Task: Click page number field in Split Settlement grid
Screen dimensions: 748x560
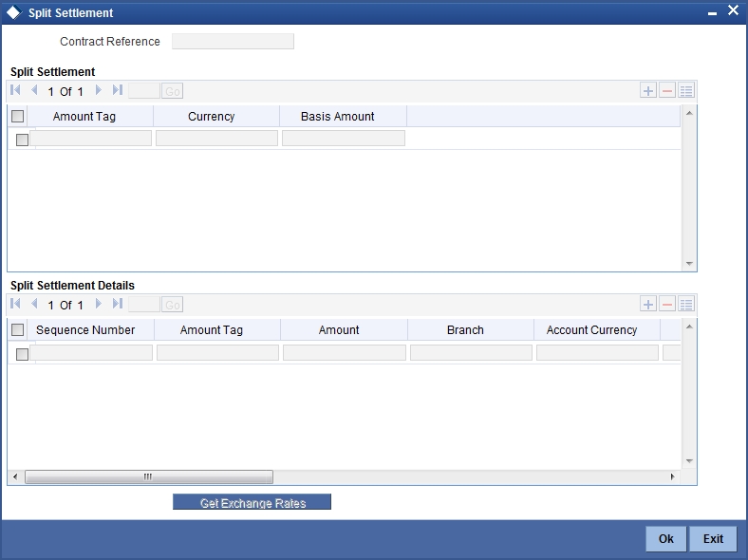Action: (144, 90)
